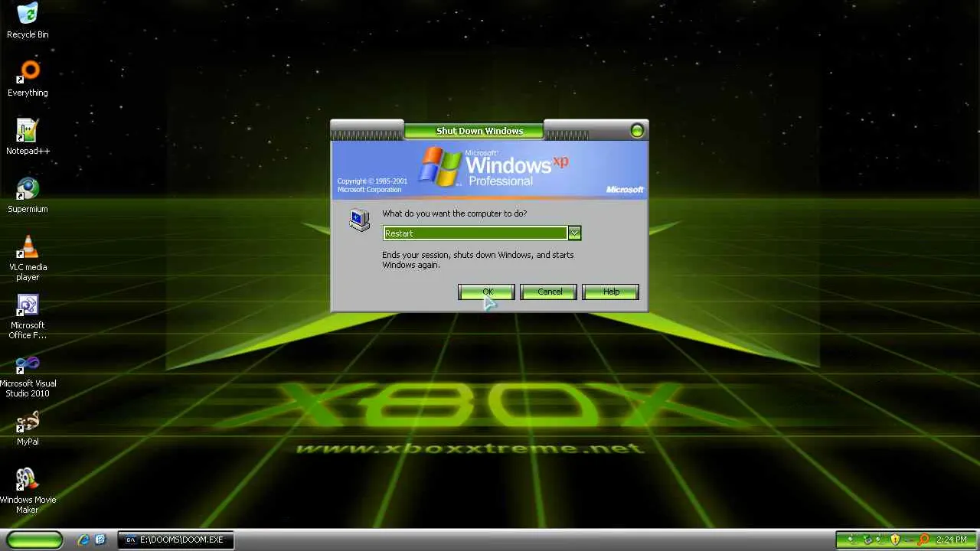Open the orange Everything search tray icon

[923, 540]
